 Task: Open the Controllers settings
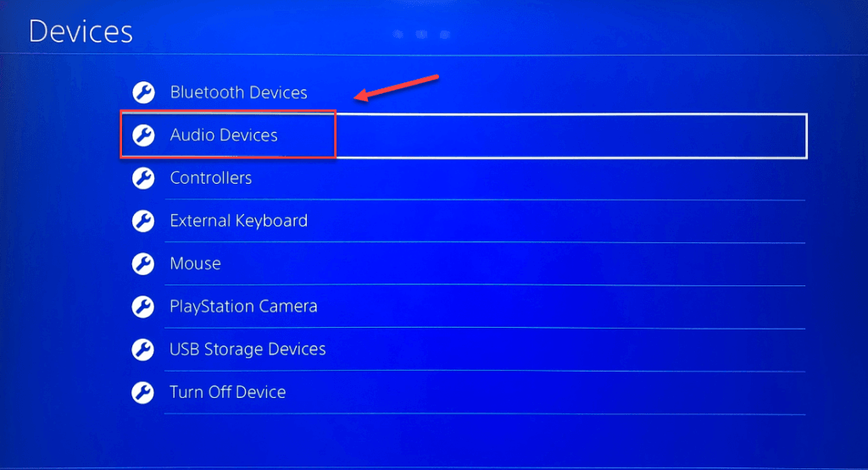coord(211,178)
